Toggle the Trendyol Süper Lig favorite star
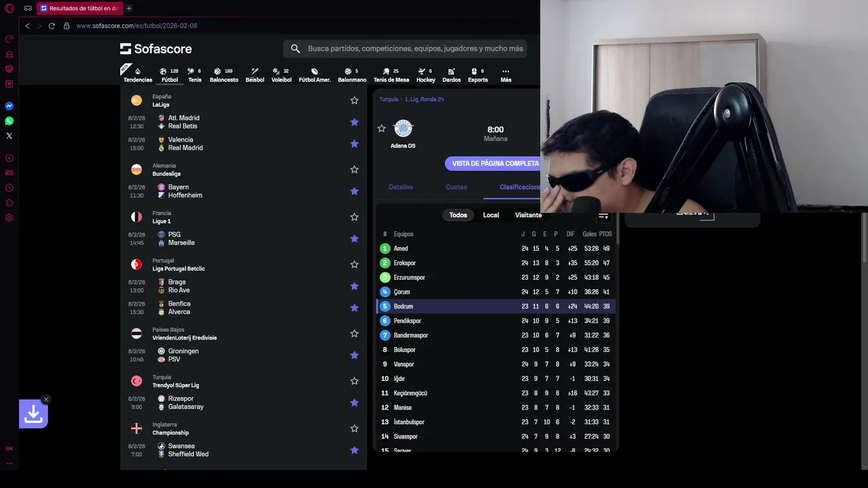The width and height of the screenshot is (868, 488). [354, 381]
